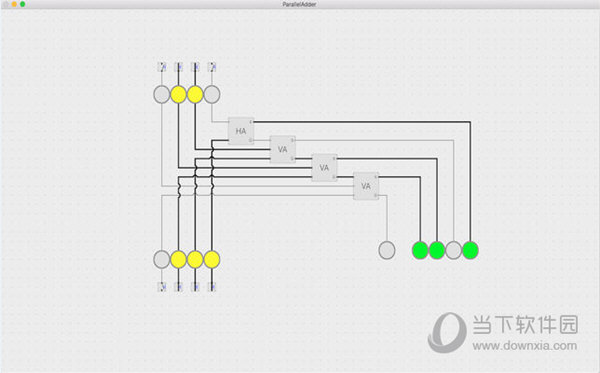The height and width of the screenshot is (373, 600).
Task: Click the gray rightmost lamp in the top row
Action: (212, 94)
